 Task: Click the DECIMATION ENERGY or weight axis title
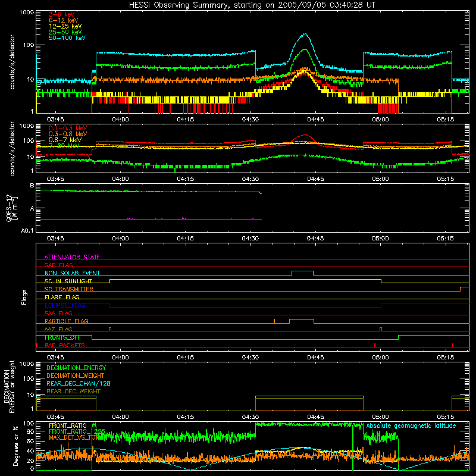pos(9,386)
